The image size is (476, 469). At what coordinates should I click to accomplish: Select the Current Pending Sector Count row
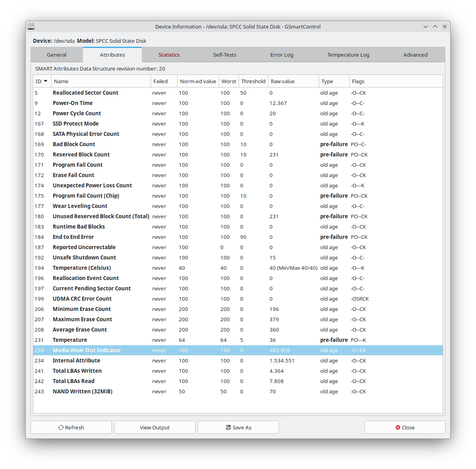238,288
